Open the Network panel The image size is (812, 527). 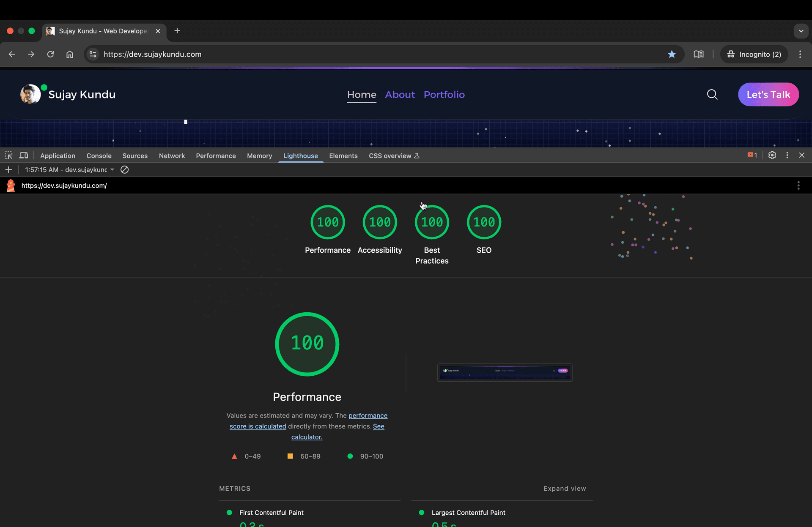click(x=172, y=156)
